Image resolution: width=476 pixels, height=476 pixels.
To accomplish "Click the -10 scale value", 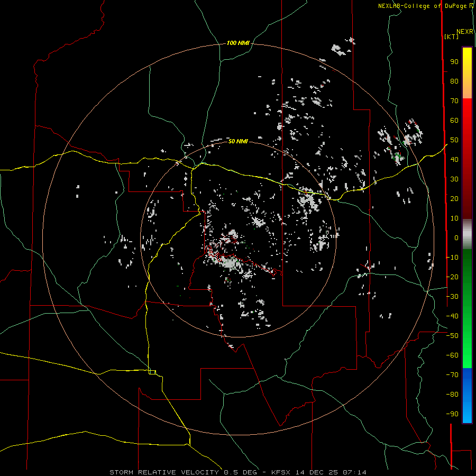I will pos(452,258).
